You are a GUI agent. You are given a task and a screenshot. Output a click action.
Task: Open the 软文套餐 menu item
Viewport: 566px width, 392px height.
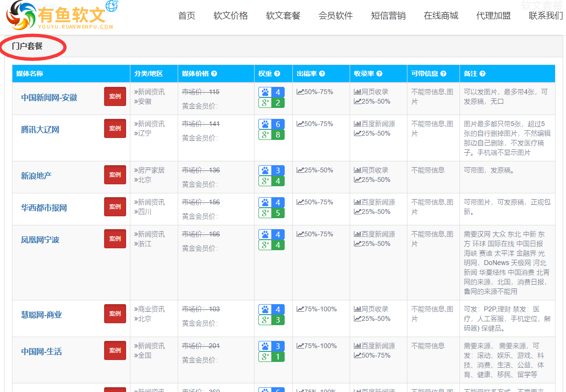[283, 16]
